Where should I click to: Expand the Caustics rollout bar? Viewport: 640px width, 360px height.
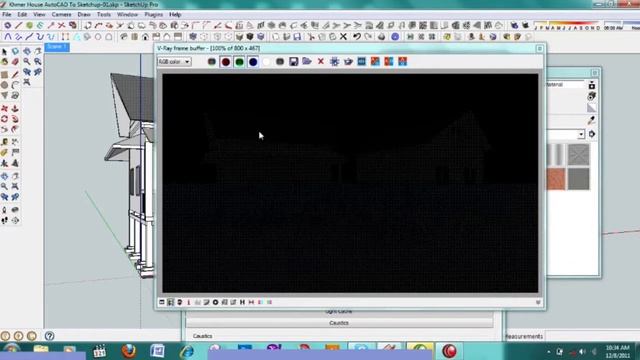(339, 323)
